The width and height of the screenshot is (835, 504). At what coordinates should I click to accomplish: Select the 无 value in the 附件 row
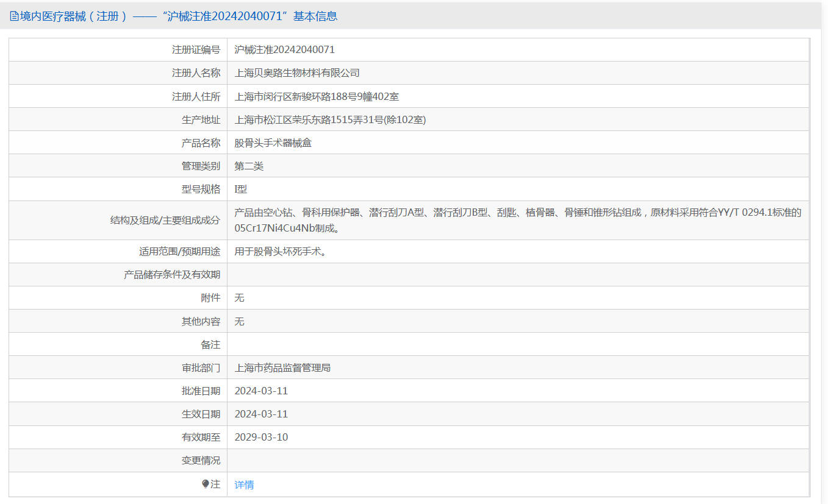click(239, 298)
